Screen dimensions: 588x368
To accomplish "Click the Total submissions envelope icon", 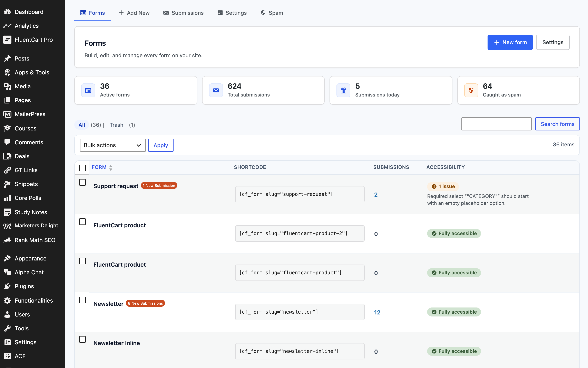I will (216, 90).
